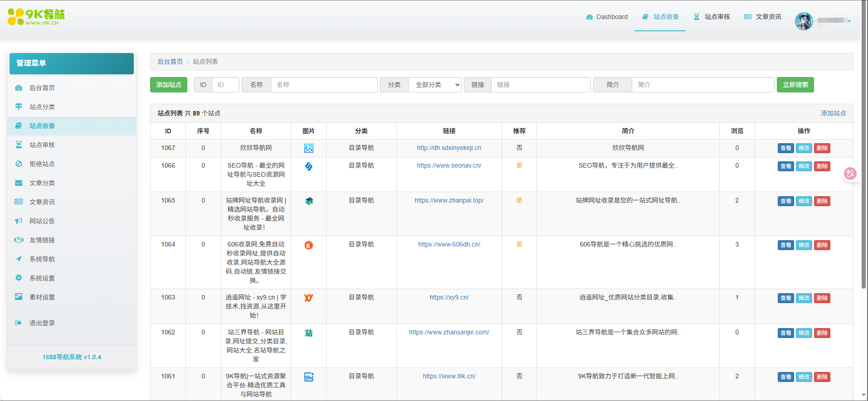Click the 添加站点 link in the list header

(x=834, y=113)
